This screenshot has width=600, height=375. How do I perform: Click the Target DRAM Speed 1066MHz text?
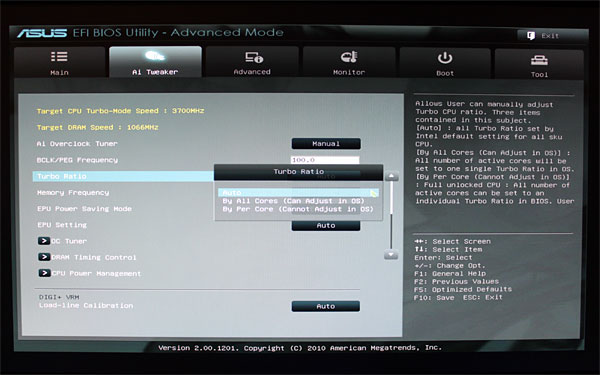click(x=98, y=127)
